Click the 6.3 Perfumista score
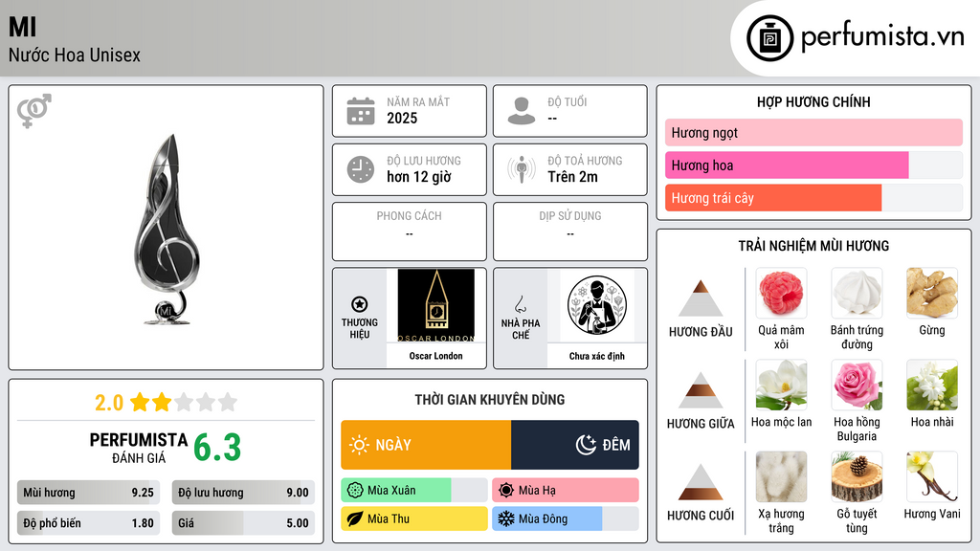980x551 pixels. click(217, 448)
